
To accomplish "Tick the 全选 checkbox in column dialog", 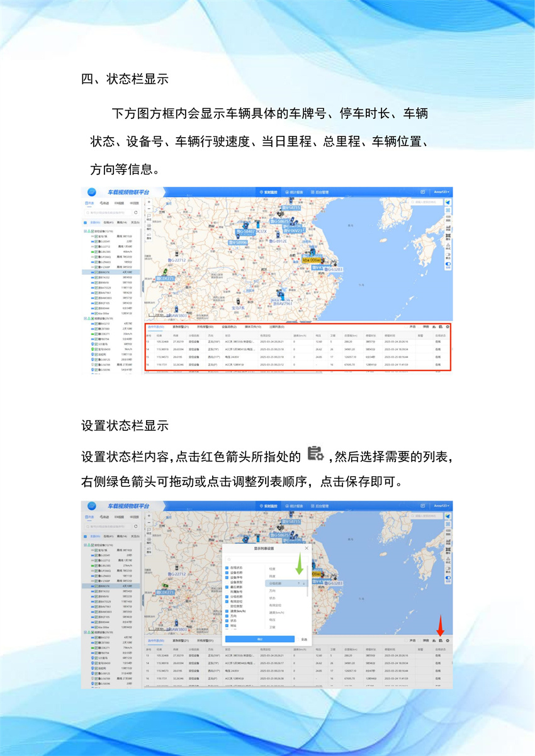I will click(x=298, y=639).
